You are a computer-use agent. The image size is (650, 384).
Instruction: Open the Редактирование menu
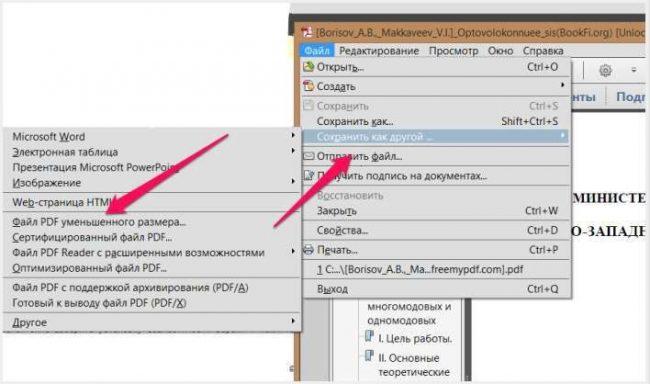point(379,51)
